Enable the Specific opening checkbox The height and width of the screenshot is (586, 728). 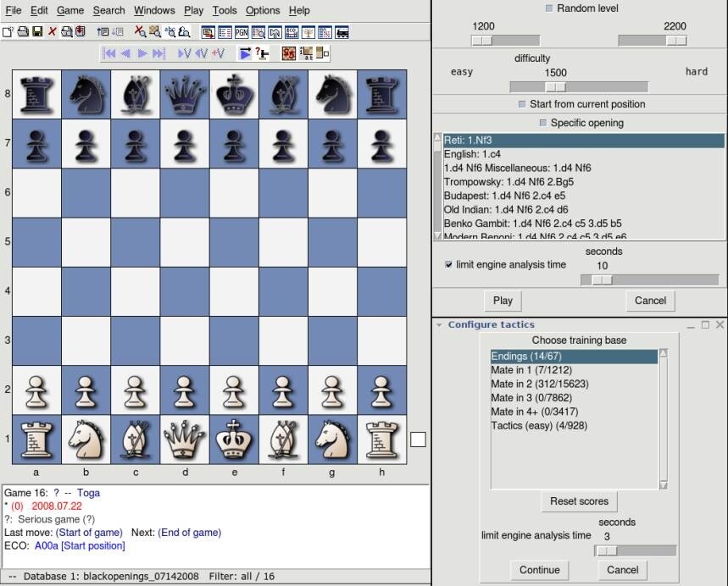click(x=543, y=123)
